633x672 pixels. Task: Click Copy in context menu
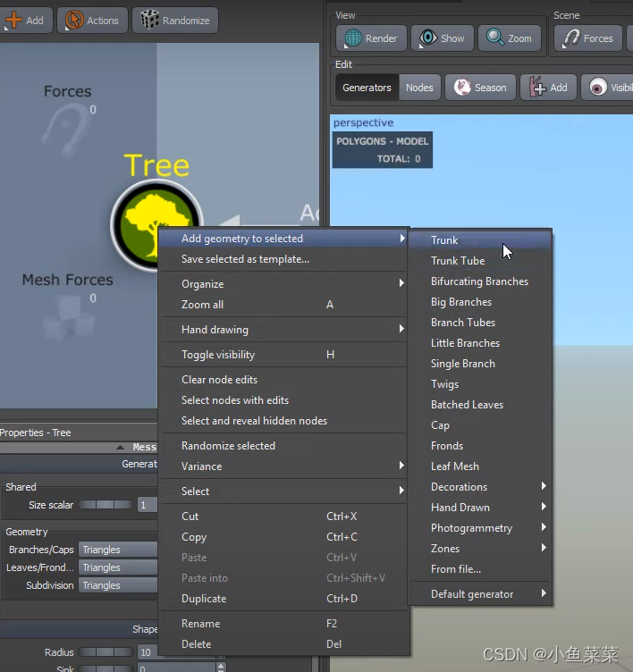coord(283,536)
